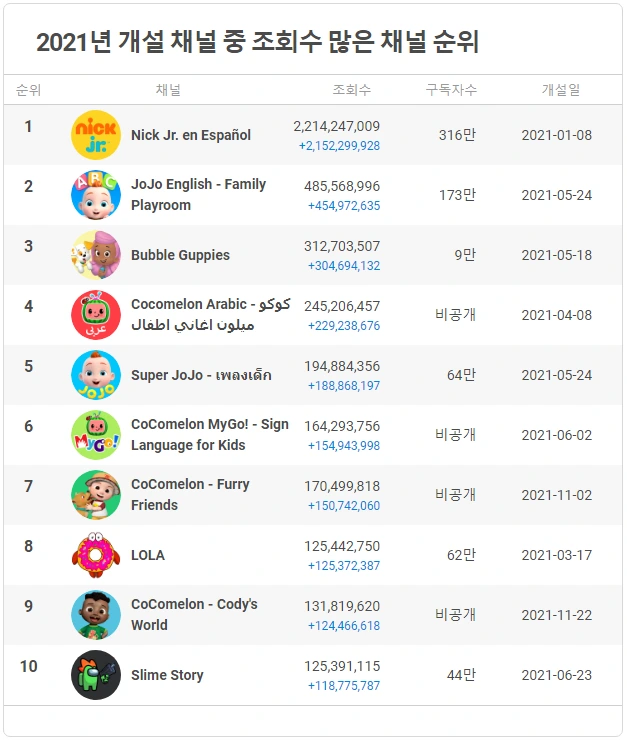627x740 pixels.
Task: Open the JoJo English ABC avatar
Action: click(96, 195)
